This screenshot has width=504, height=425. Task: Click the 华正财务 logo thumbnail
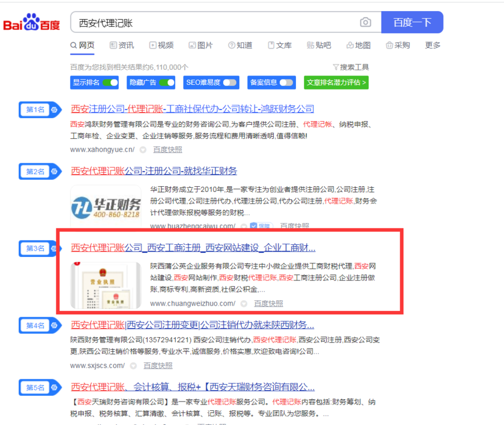click(x=105, y=206)
